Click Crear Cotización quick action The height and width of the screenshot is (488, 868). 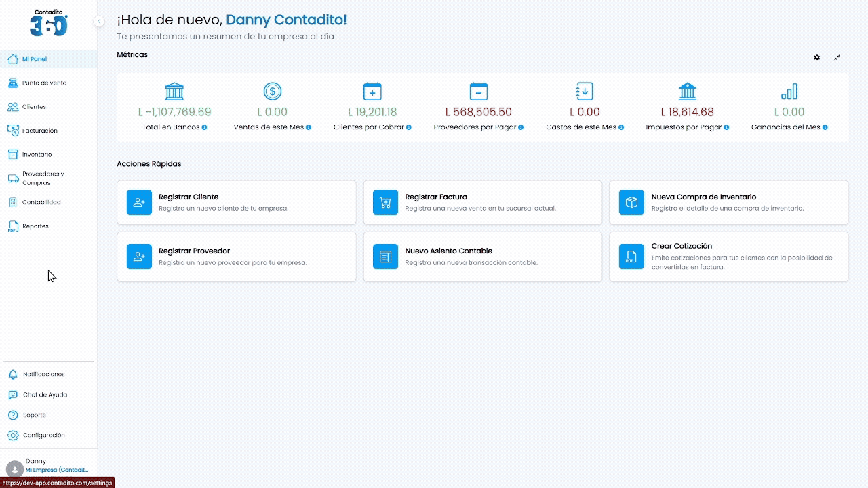729,256
